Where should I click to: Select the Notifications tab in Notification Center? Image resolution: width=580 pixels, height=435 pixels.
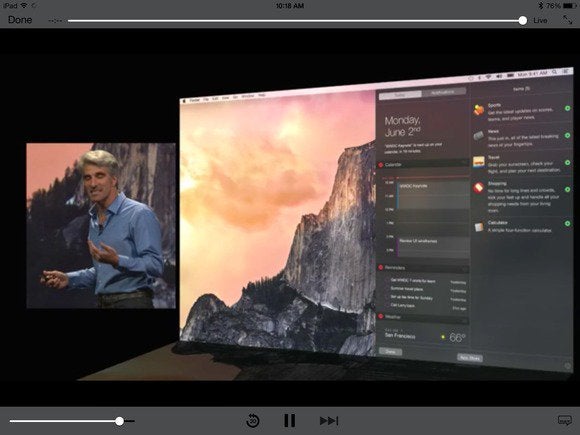443,92
